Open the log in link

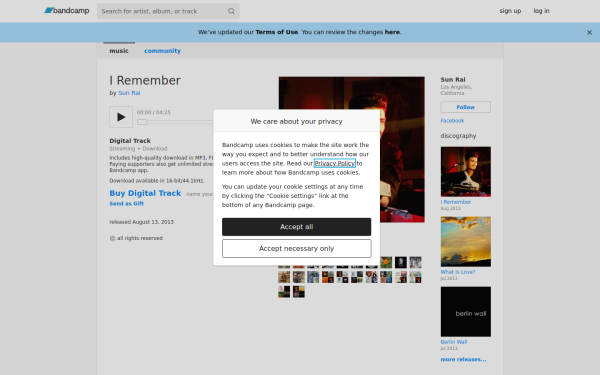click(541, 11)
